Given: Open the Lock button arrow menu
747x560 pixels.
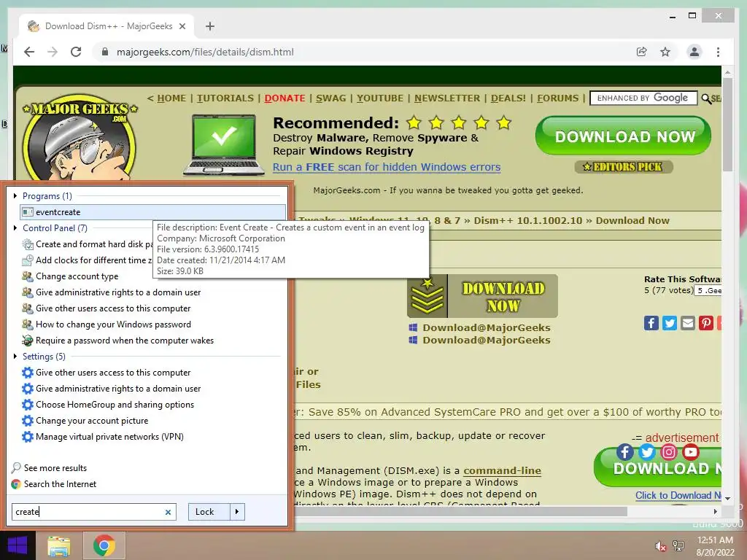Looking at the screenshot, I should [x=237, y=512].
